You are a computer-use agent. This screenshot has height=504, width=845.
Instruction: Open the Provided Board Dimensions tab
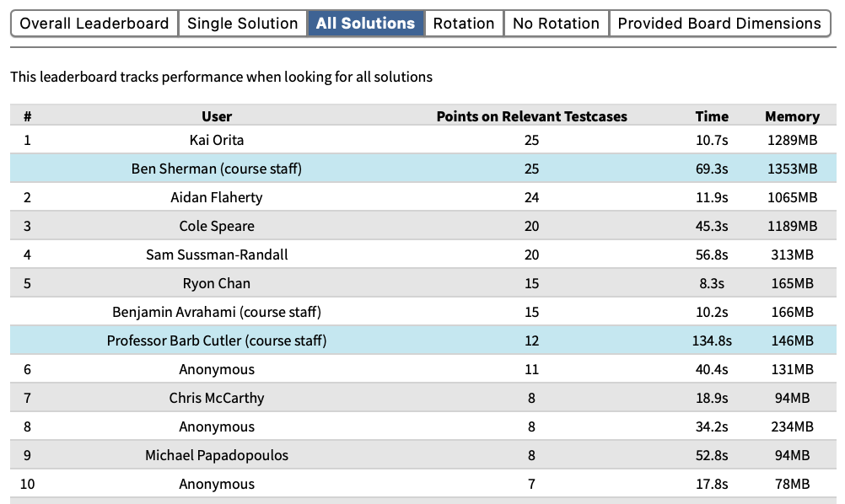point(719,24)
